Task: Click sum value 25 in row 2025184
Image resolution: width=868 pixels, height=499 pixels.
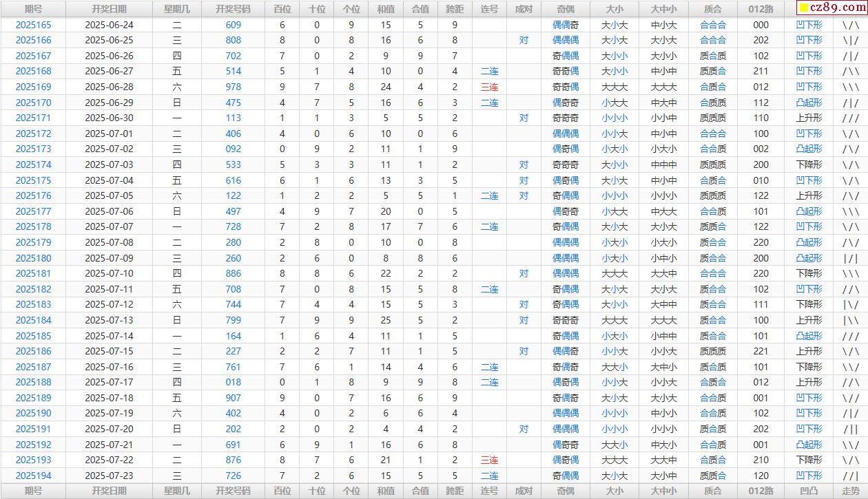Action: (386, 320)
